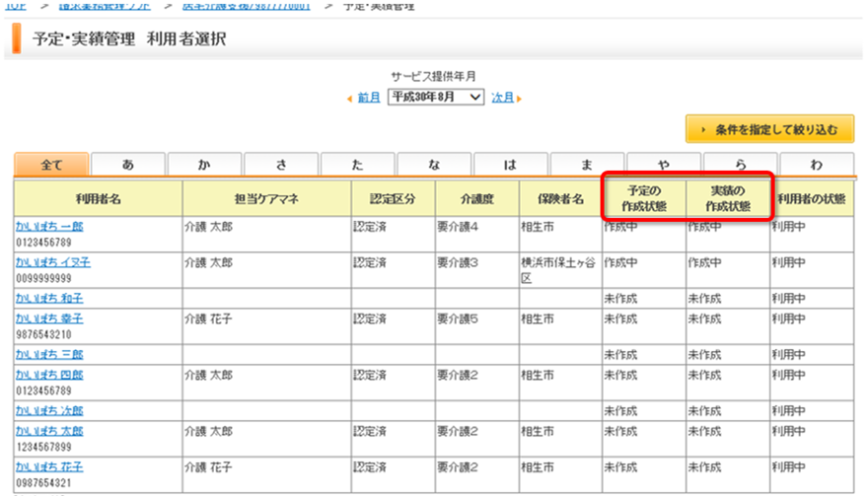Switch to the た tab
The image size is (868, 496).
point(358,165)
